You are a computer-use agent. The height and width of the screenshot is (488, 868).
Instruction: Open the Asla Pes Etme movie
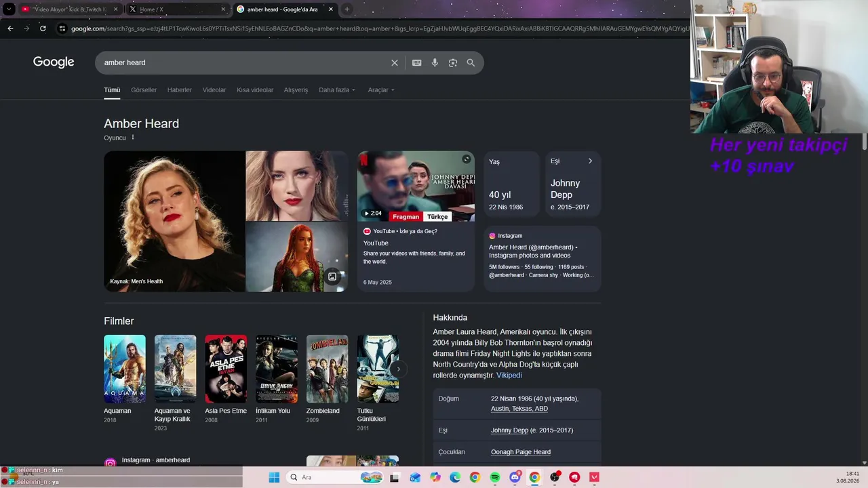(x=226, y=379)
